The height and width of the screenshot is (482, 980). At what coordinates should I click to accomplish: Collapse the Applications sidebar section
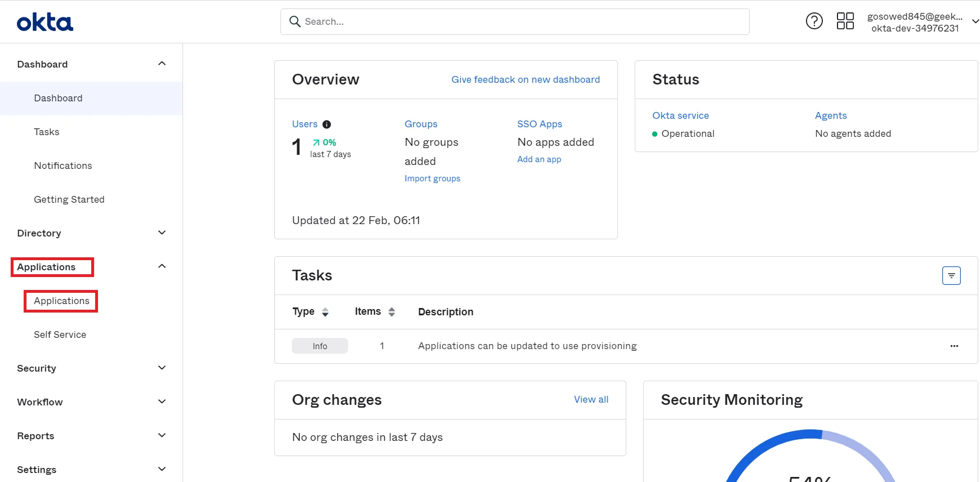click(x=162, y=266)
